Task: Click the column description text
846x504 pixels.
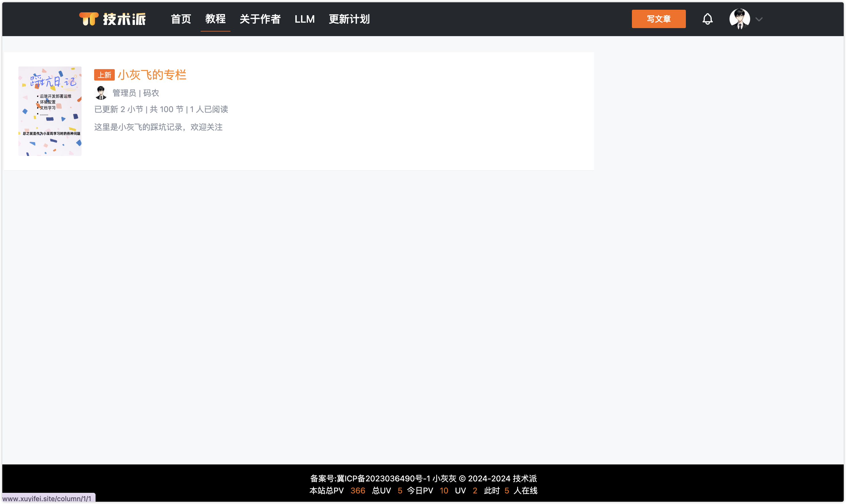Action: (x=158, y=127)
